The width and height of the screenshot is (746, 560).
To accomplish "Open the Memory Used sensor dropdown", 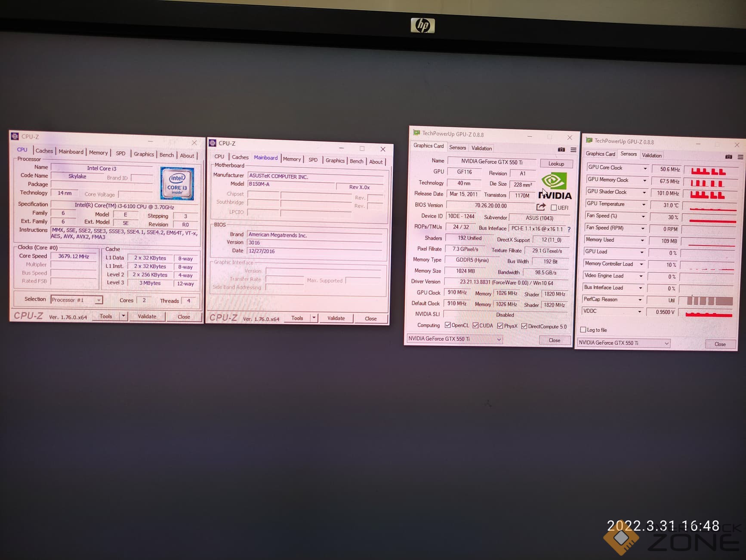I will [x=642, y=240].
